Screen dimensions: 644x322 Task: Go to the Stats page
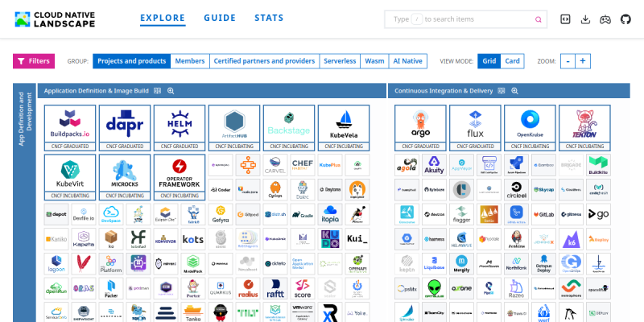coord(269,18)
